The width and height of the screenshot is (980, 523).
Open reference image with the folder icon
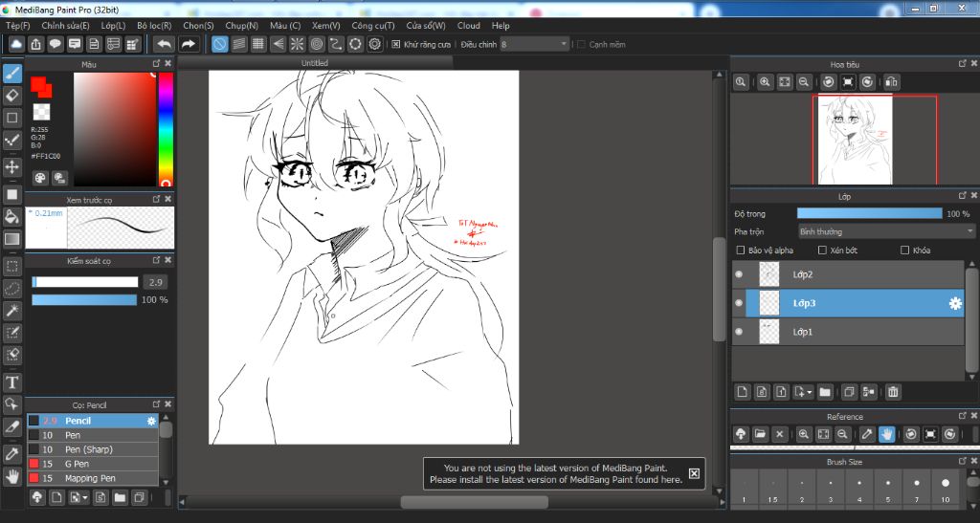point(760,434)
